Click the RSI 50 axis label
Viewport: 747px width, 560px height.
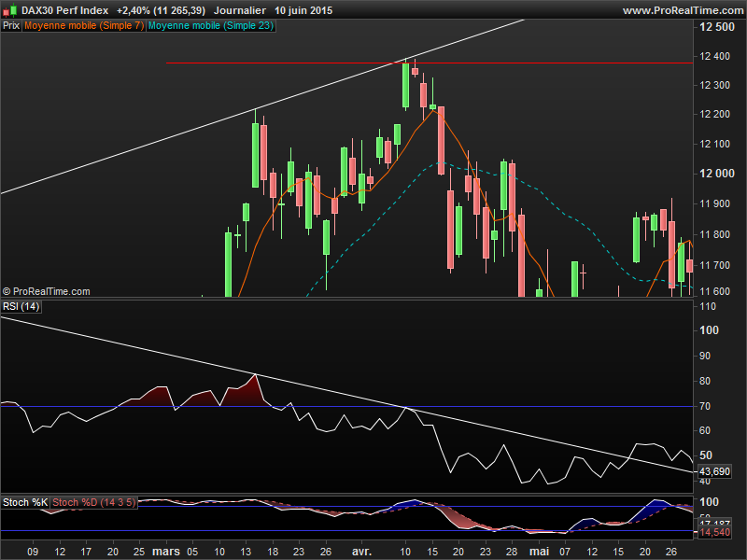pos(706,455)
